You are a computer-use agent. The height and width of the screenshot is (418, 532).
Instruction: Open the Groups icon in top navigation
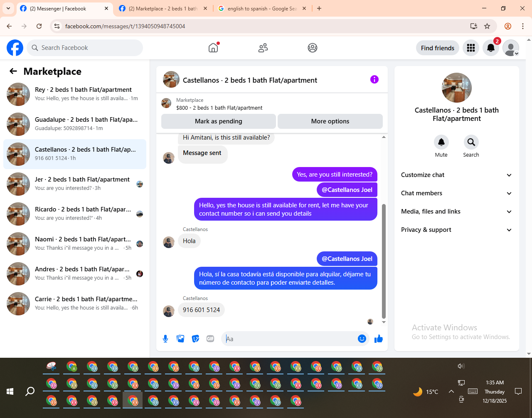313,48
